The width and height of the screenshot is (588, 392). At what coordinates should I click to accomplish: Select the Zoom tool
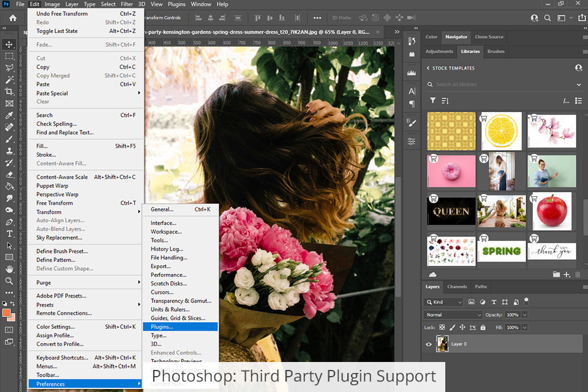coord(9,281)
